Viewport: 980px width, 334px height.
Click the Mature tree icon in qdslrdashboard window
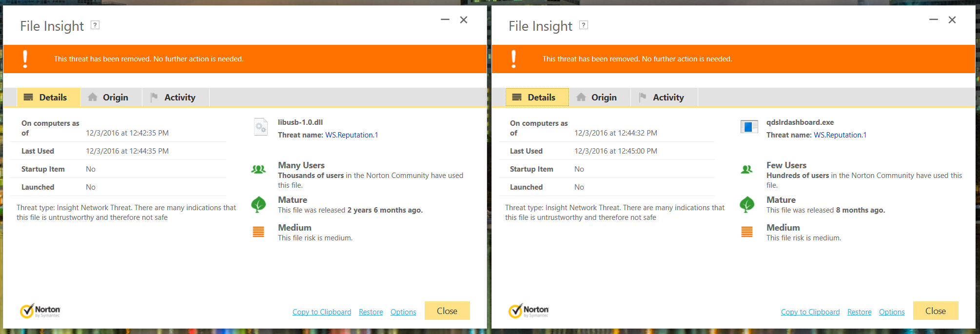[747, 205]
